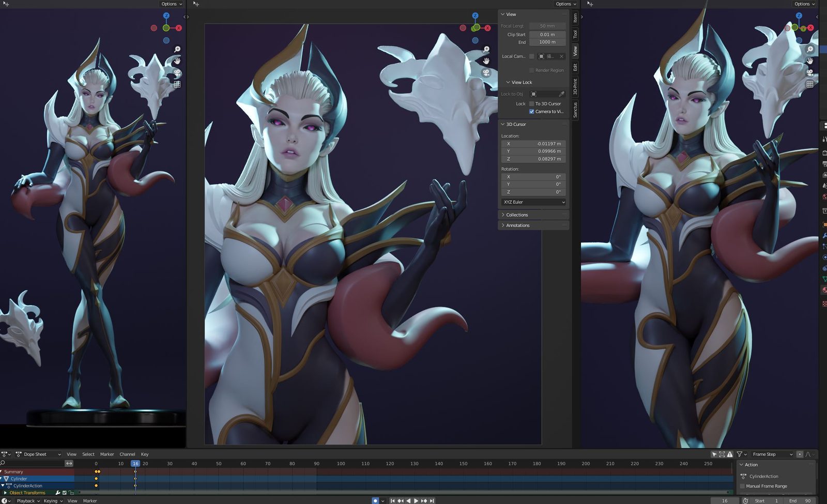The width and height of the screenshot is (827, 504).
Task: Toggle the Local Camera checkbox
Action: tap(531, 56)
